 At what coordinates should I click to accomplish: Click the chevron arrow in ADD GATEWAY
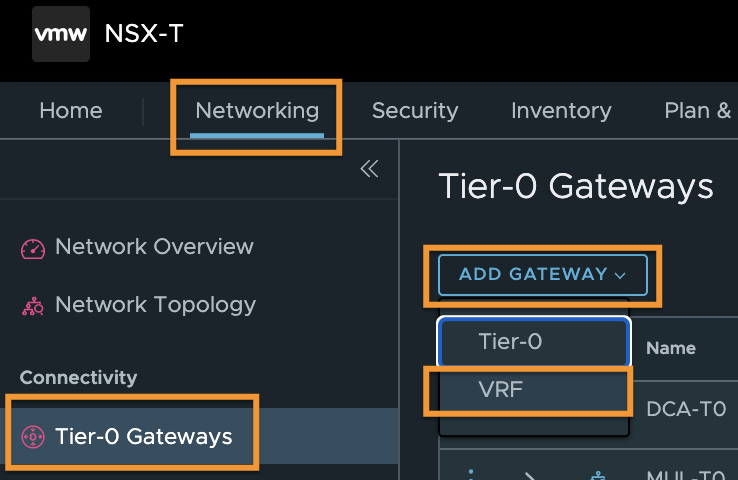coord(620,276)
